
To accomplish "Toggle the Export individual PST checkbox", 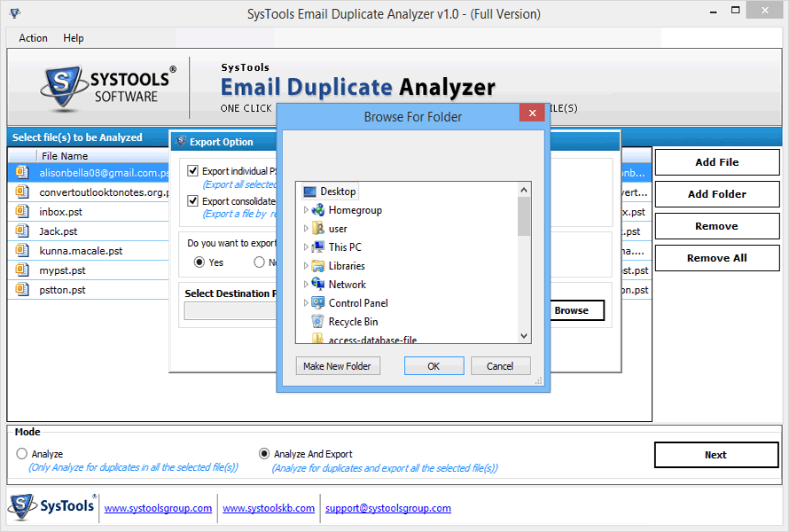I will pyautogui.click(x=192, y=170).
